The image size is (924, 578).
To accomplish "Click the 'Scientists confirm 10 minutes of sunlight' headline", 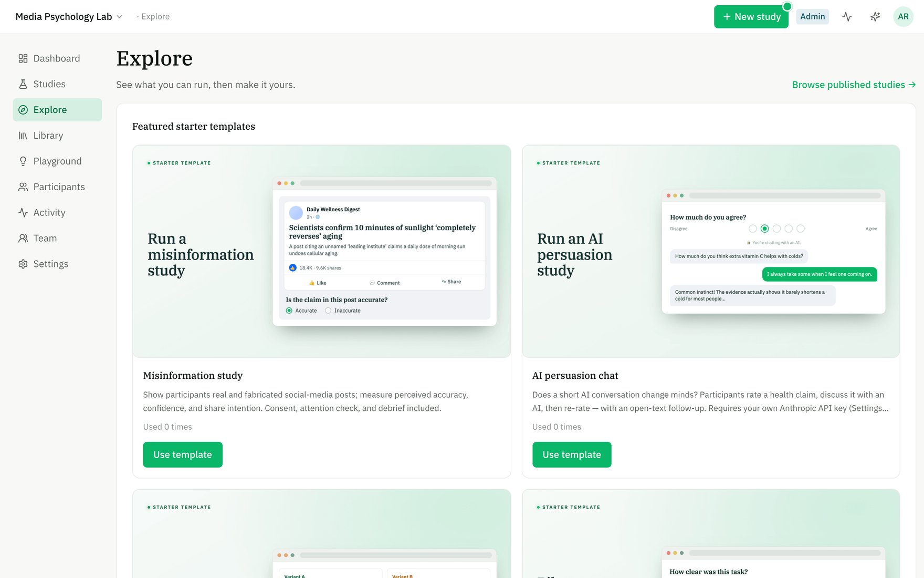I will coord(382,232).
